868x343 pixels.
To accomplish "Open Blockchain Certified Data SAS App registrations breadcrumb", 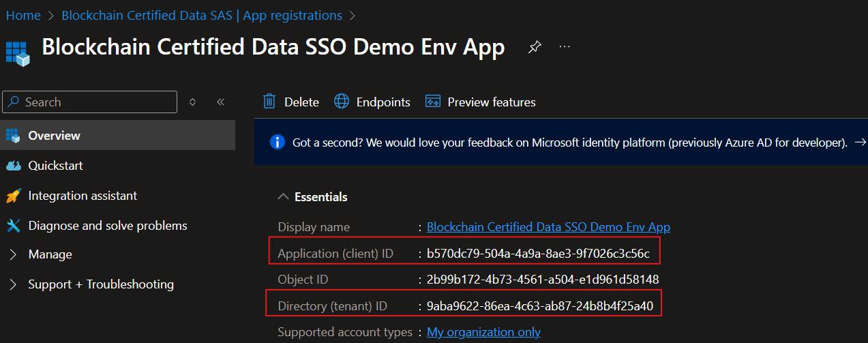I will (202, 15).
